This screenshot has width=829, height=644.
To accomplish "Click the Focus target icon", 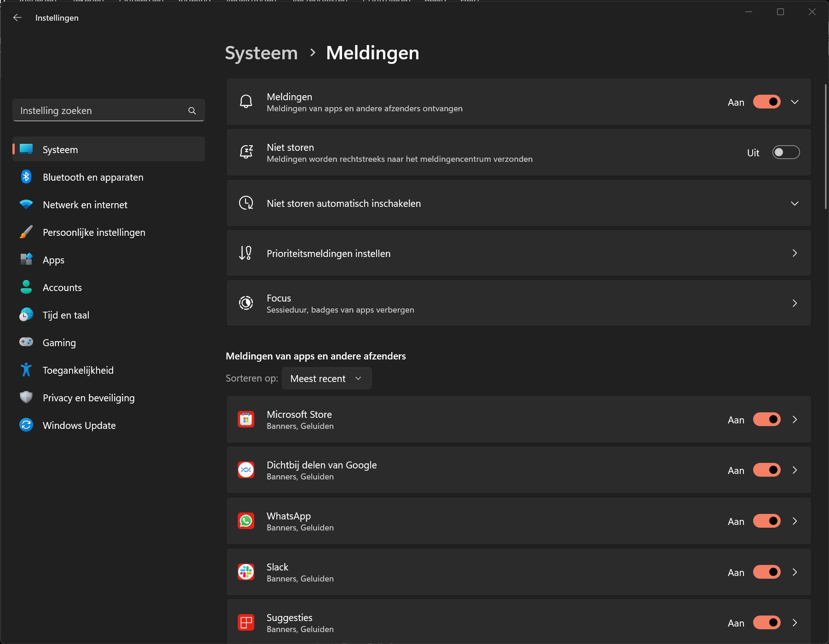I will tap(246, 303).
